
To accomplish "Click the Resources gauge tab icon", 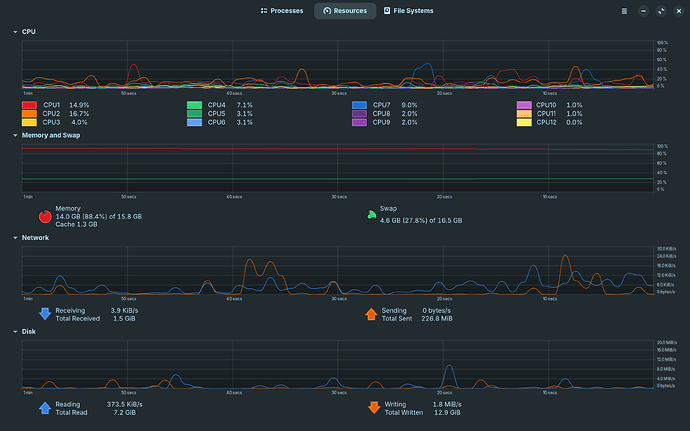I will (x=327, y=11).
